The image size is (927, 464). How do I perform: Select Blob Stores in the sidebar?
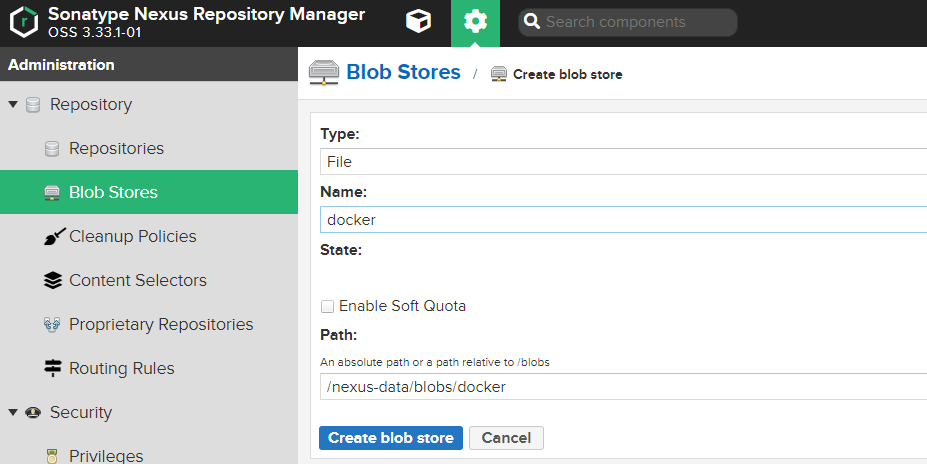(x=149, y=192)
